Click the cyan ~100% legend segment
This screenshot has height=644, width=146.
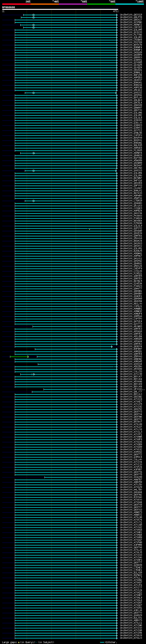[130, 4]
